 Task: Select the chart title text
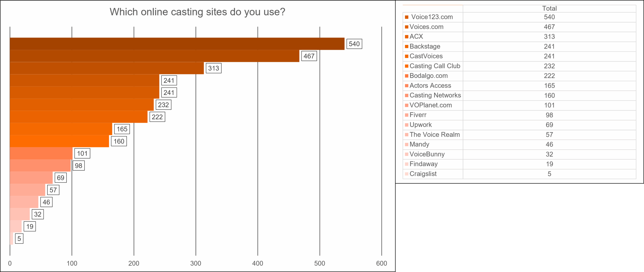197,12
